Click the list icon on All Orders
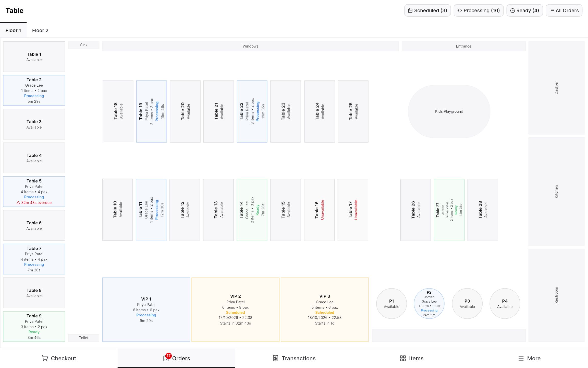The width and height of the screenshot is (588, 368). coord(552,11)
